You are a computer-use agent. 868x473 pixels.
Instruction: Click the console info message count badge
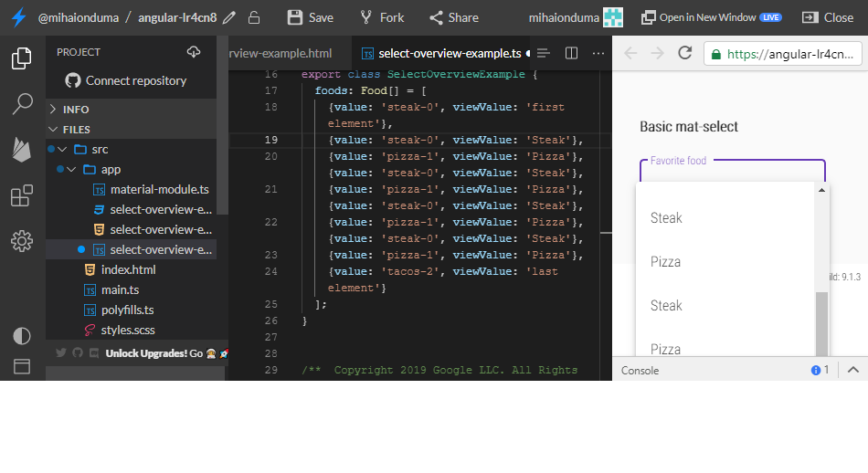[x=820, y=370]
